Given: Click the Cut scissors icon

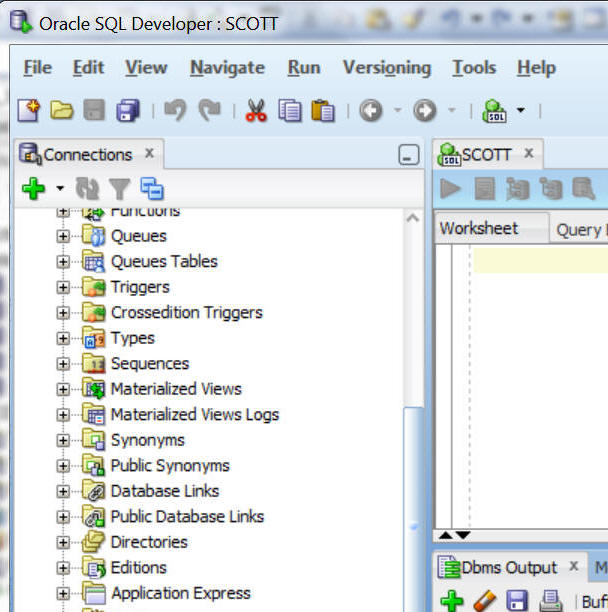Looking at the screenshot, I should (256, 110).
